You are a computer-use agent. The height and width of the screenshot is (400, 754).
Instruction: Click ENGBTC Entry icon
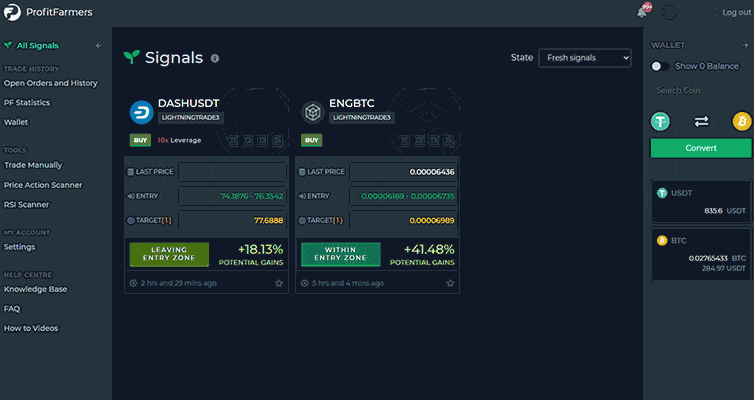point(302,196)
